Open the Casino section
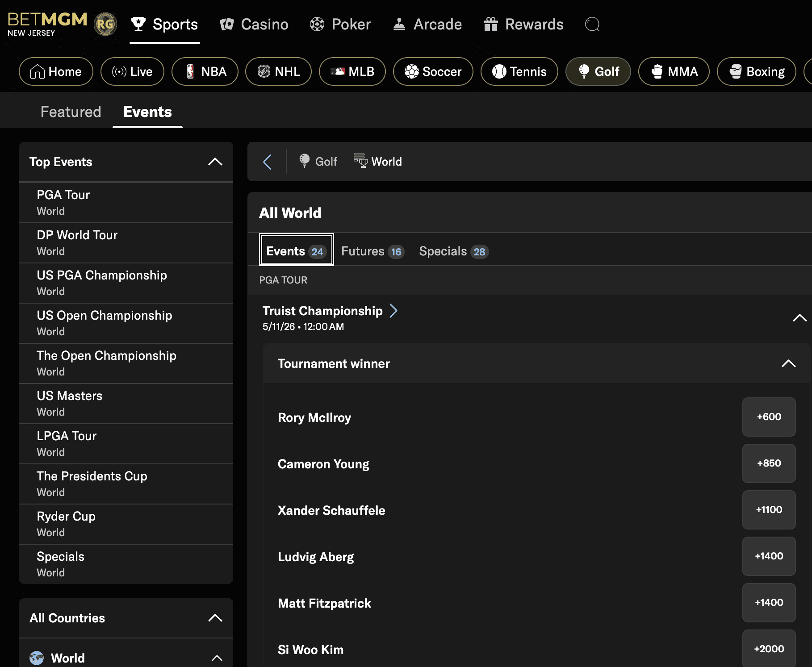 coord(254,24)
